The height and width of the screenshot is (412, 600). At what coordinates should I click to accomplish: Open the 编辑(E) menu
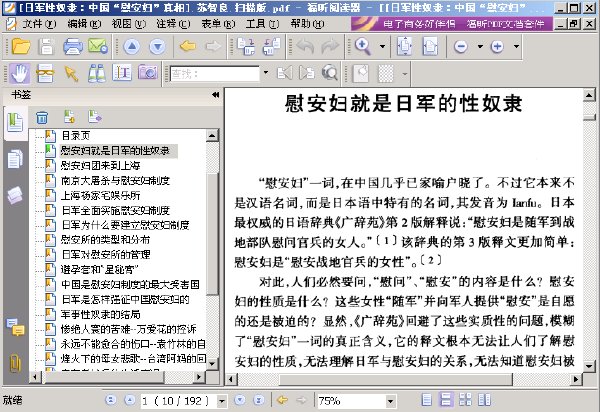coord(84,24)
